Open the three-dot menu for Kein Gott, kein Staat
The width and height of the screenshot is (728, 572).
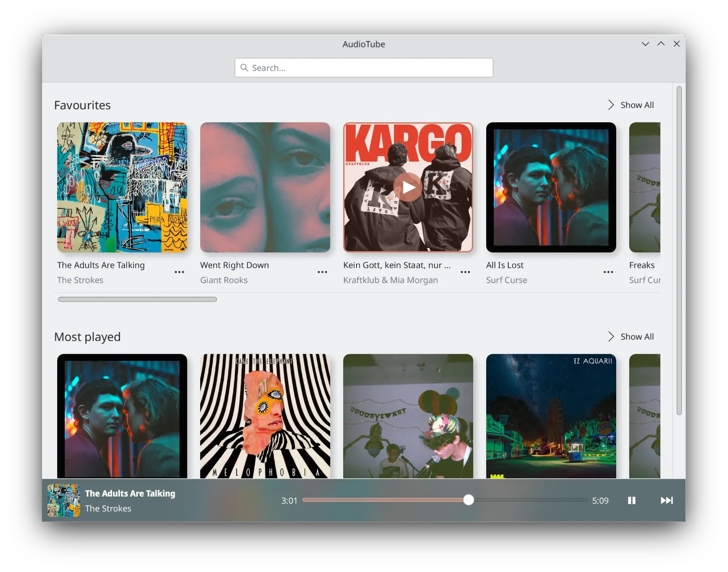[465, 272]
